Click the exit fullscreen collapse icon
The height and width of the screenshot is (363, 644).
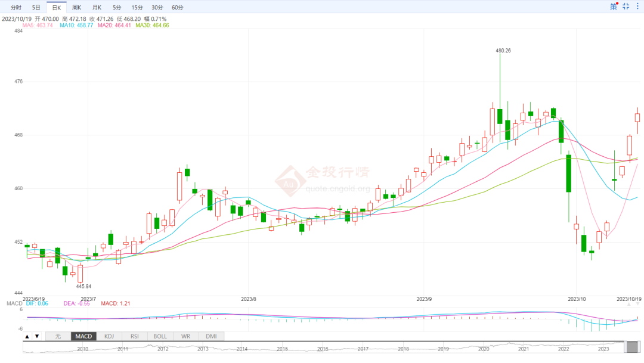[x=626, y=6]
